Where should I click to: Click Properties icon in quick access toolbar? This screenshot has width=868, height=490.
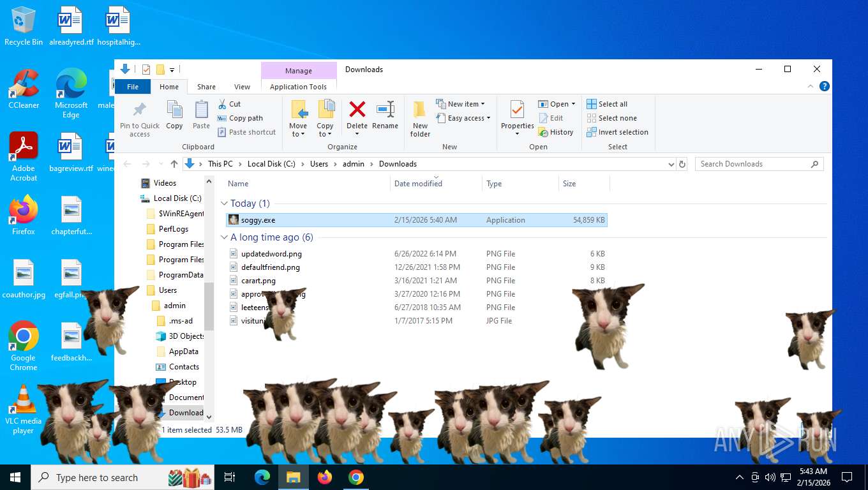[146, 70]
